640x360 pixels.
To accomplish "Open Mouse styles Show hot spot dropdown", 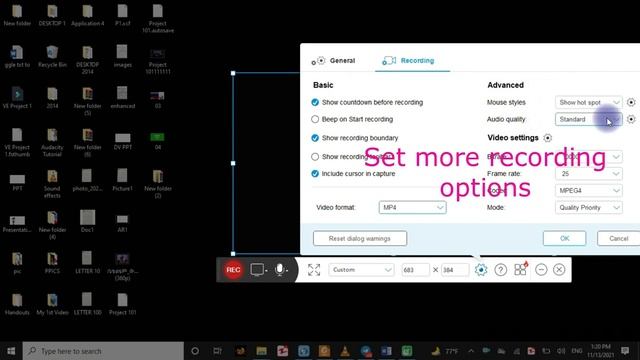I will click(x=589, y=102).
